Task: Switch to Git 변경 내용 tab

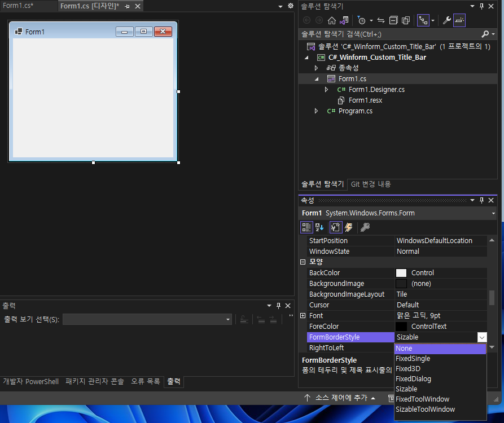Action: (x=371, y=184)
